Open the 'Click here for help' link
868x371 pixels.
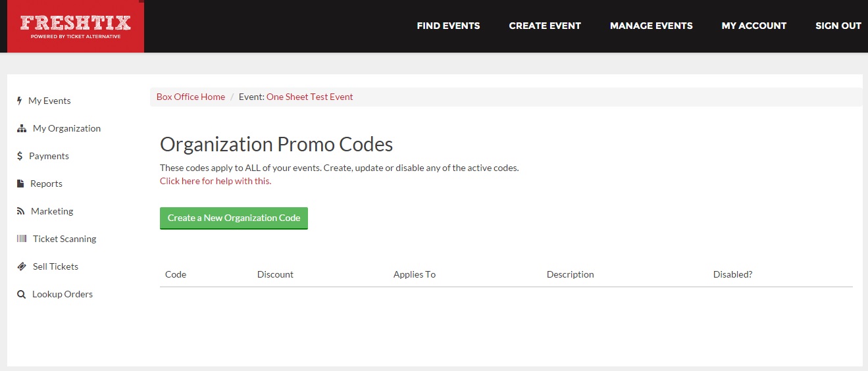coord(215,181)
